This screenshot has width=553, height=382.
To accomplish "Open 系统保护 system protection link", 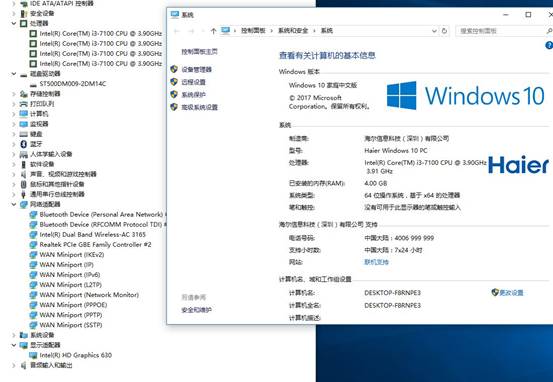I will pyautogui.click(x=193, y=95).
